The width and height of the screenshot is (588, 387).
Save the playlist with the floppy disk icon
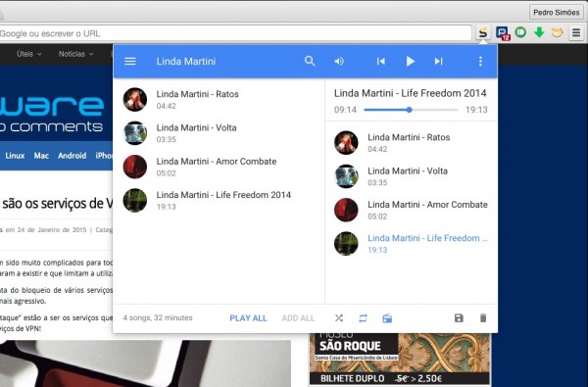[459, 318]
